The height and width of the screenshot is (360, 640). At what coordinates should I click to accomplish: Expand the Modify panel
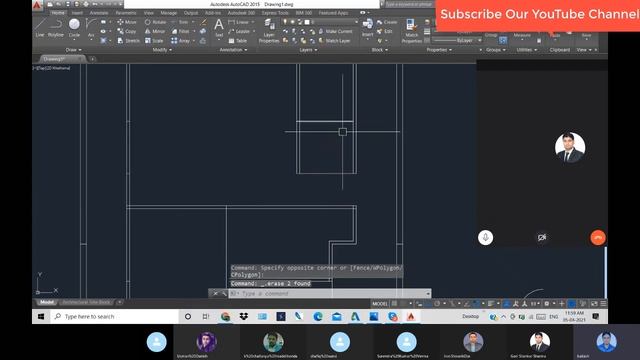click(162, 50)
